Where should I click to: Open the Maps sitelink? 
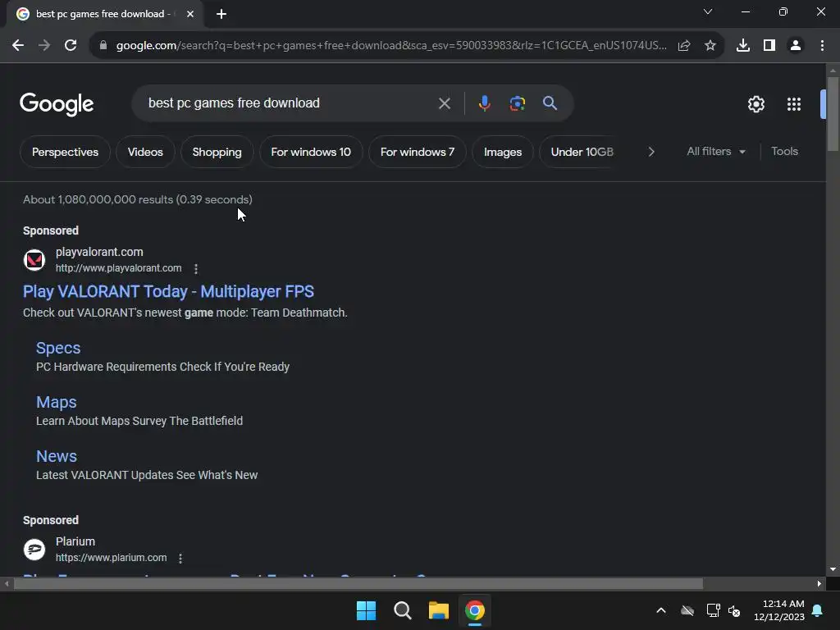coord(57,402)
